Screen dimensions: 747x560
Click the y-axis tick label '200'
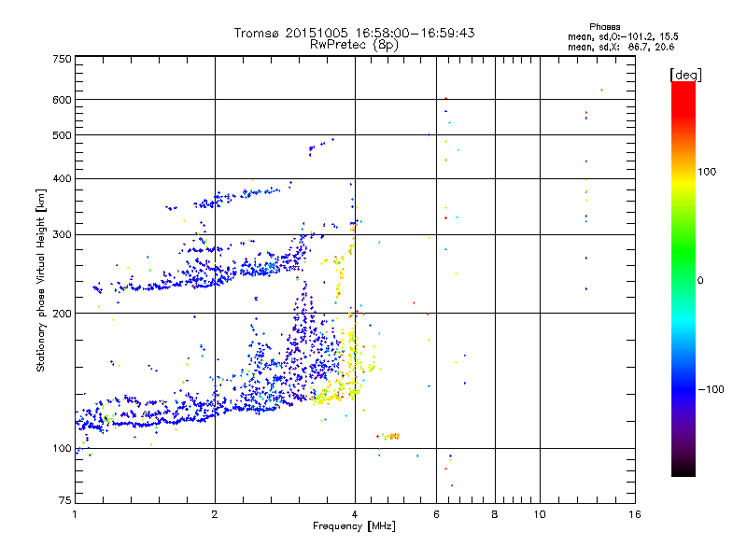tap(62, 314)
